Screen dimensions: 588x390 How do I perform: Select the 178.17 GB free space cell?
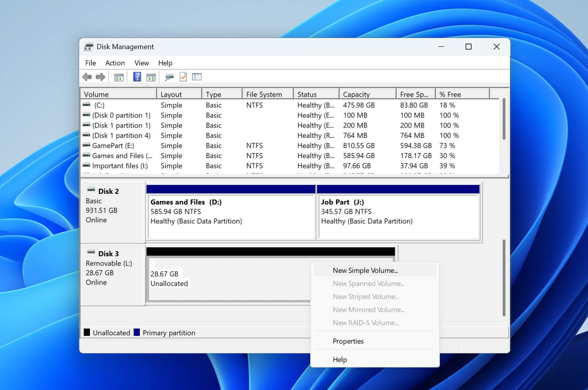(x=416, y=155)
